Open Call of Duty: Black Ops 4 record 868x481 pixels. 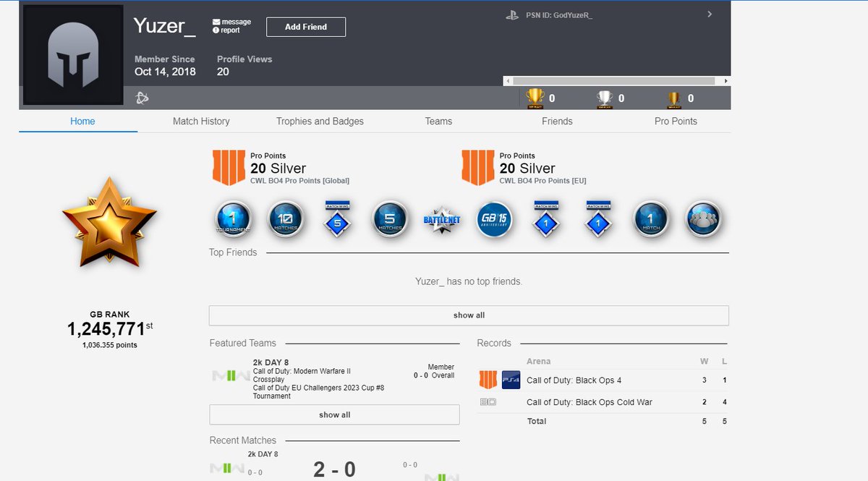[574, 380]
